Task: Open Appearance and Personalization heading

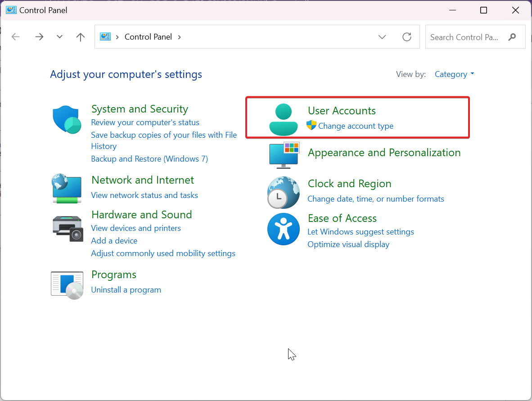Action: pyautogui.click(x=384, y=153)
